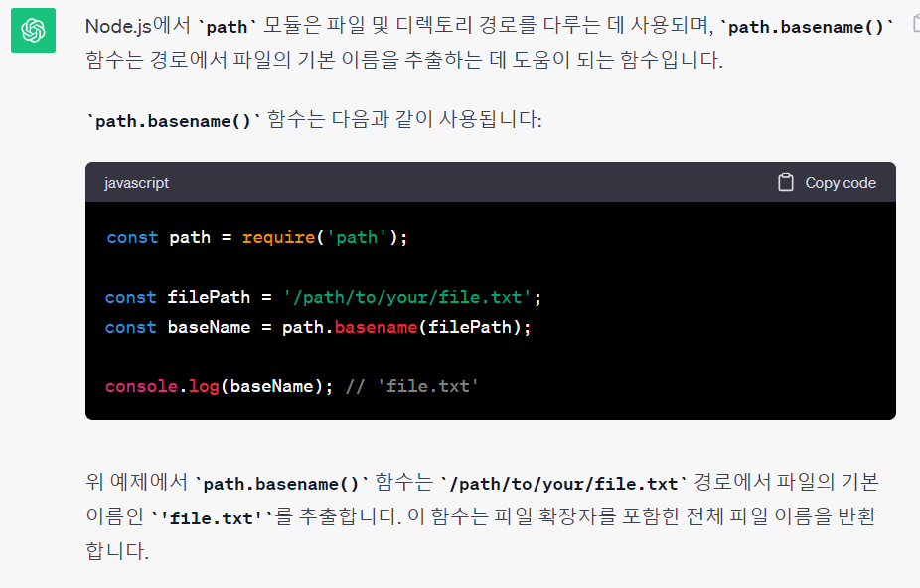
Task: Click the string '/path/to/your/file.txt' in the code
Action: [x=407, y=297]
